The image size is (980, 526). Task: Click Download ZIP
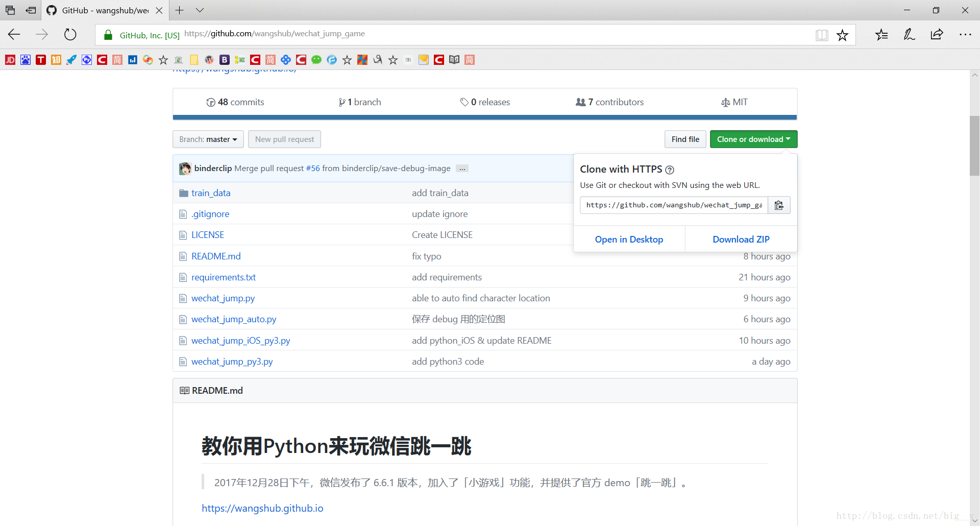pyautogui.click(x=741, y=240)
